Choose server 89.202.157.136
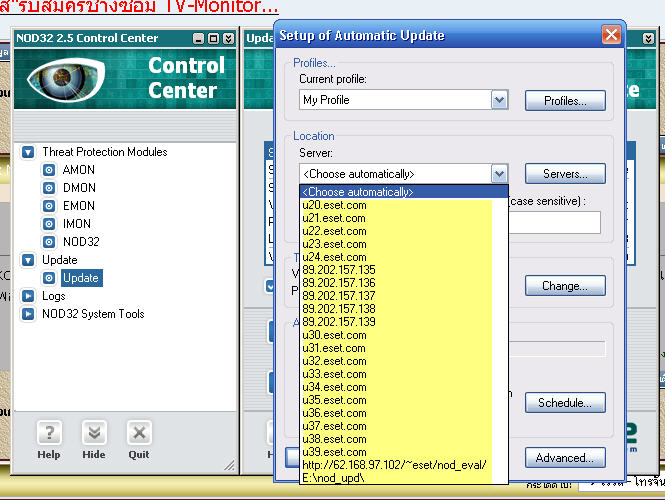 click(x=404, y=283)
